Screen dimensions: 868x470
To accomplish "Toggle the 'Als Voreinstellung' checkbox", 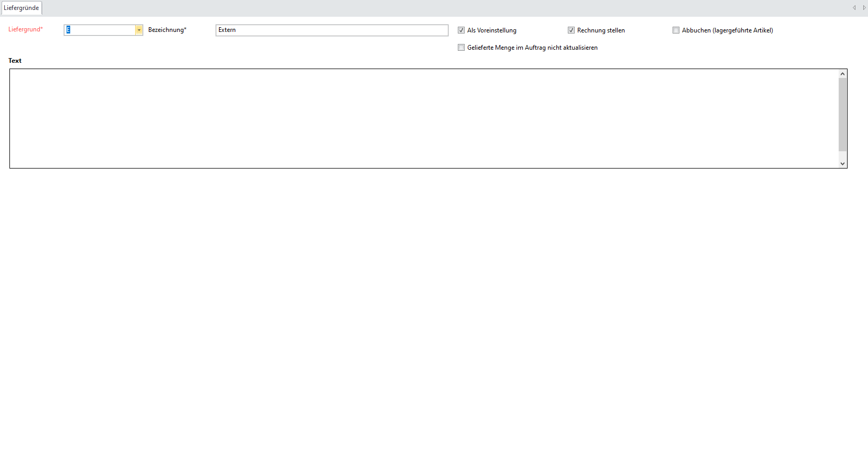I will [x=461, y=30].
